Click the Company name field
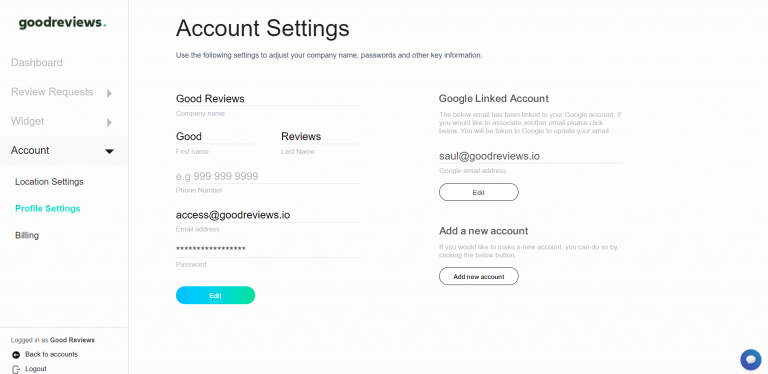Screen dimensions: 768x374 pyautogui.click(x=267, y=99)
